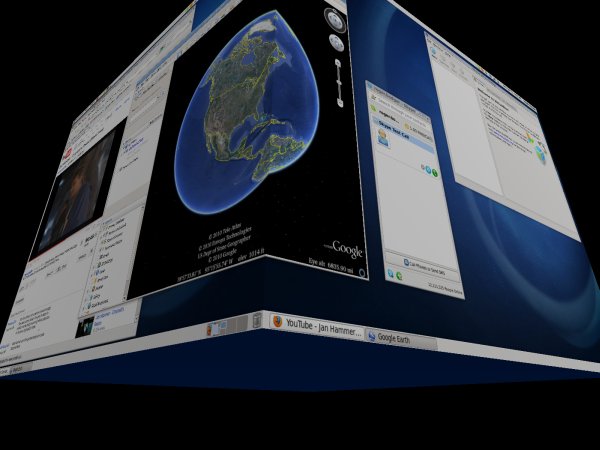Click the Google Earth zoom slider
This screenshot has height=450, width=600.
pos(339,83)
